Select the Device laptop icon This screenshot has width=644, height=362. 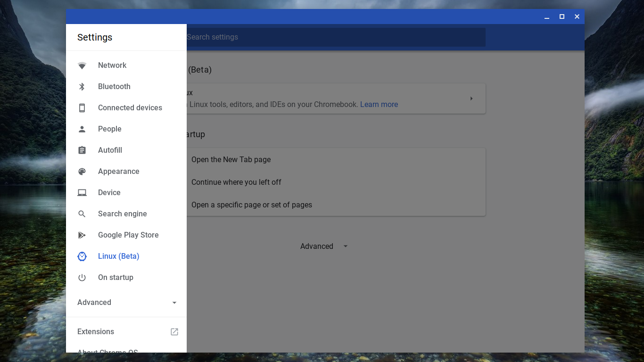click(x=82, y=193)
